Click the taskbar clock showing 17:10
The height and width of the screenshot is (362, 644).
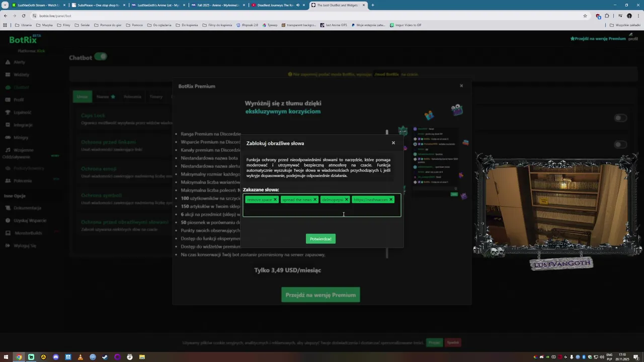[622, 357]
